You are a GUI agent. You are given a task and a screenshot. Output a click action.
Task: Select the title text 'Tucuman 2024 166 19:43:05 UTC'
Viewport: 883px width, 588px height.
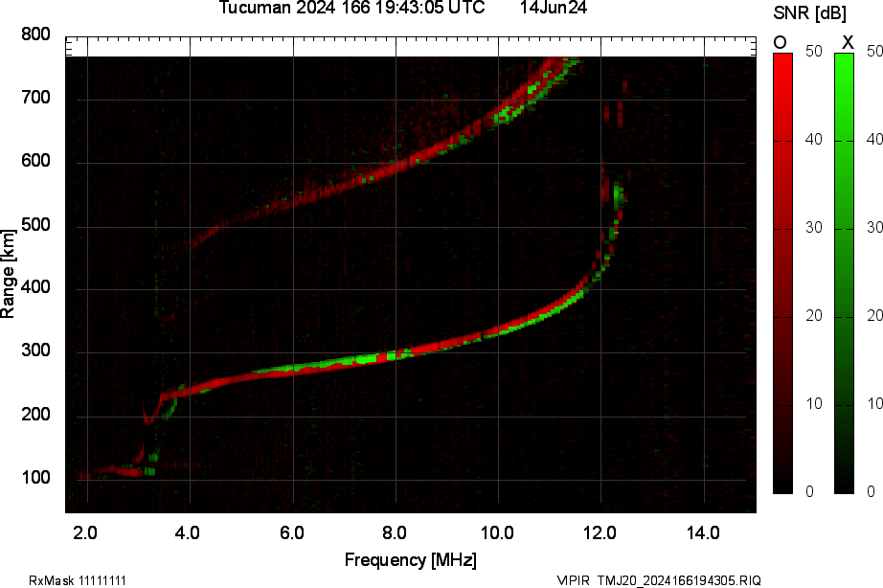(351, 8)
